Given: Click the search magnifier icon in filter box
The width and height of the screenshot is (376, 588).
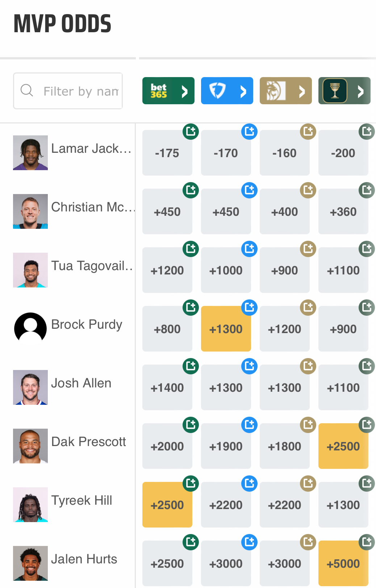Looking at the screenshot, I should tap(27, 90).
